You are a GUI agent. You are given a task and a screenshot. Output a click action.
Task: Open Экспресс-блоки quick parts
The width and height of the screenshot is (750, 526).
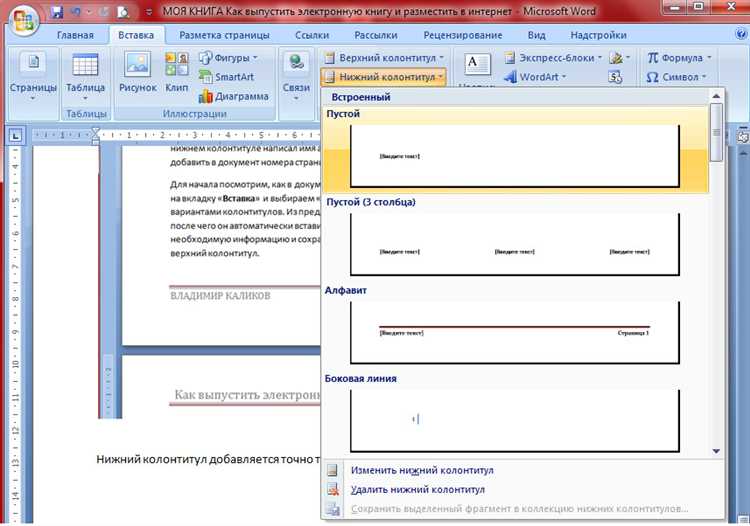(553, 58)
